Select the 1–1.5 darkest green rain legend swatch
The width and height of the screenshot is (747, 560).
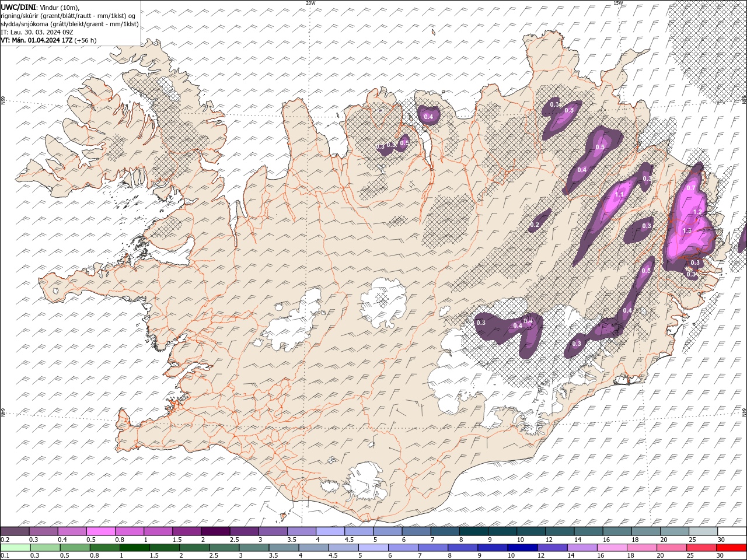[135, 548]
